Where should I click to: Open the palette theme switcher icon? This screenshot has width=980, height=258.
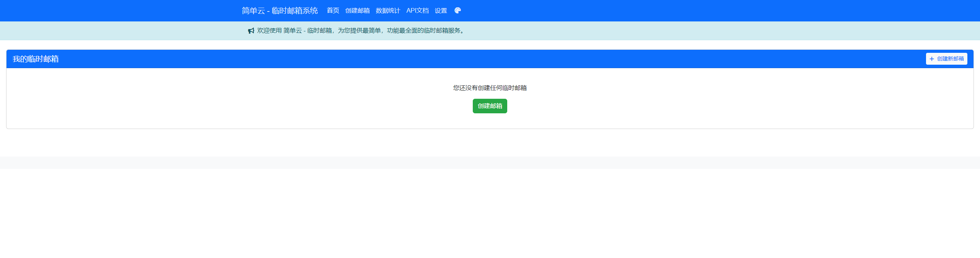coord(457,11)
